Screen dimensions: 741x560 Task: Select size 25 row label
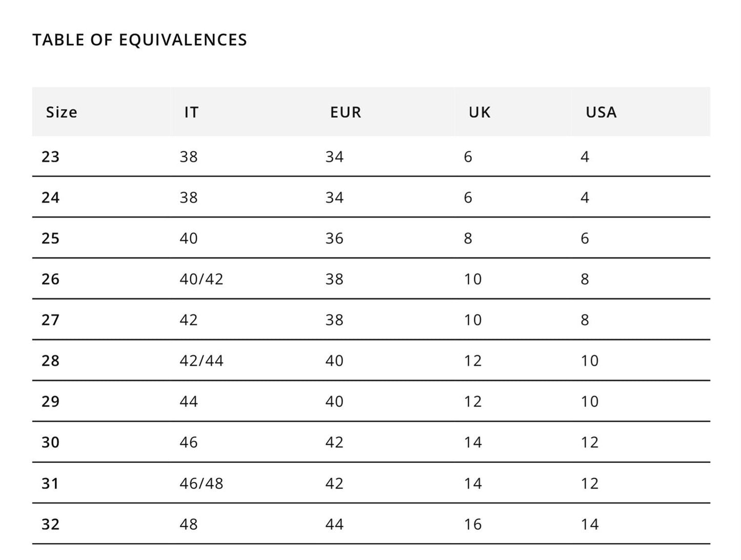pyautogui.click(x=50, y=238)
